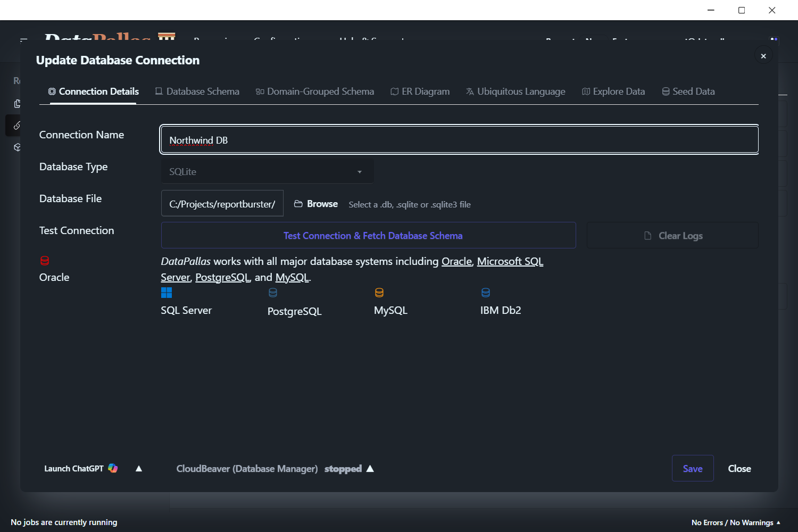Click the folder icon beside Browse
798x532 pixels.
(298, 204)
